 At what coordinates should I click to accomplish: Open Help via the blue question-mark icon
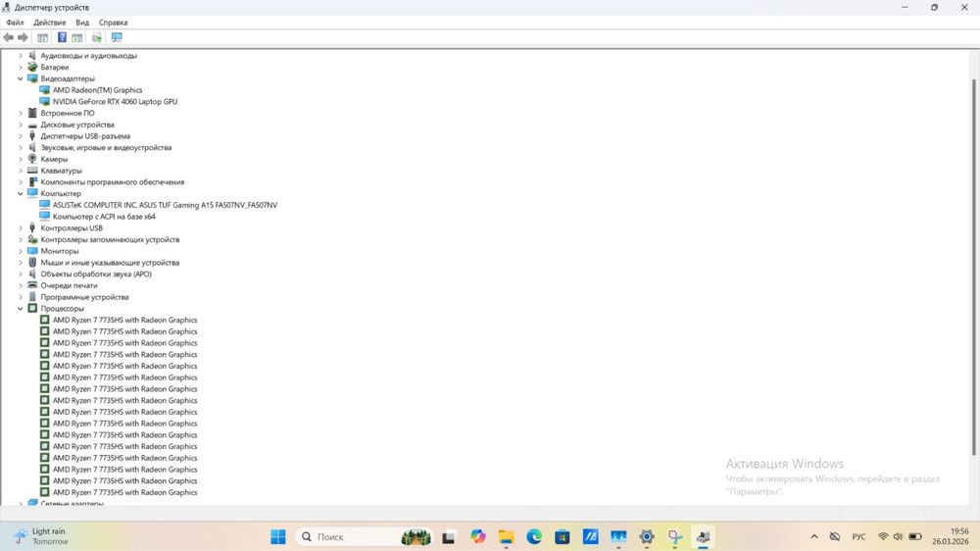tap(62, 37)
